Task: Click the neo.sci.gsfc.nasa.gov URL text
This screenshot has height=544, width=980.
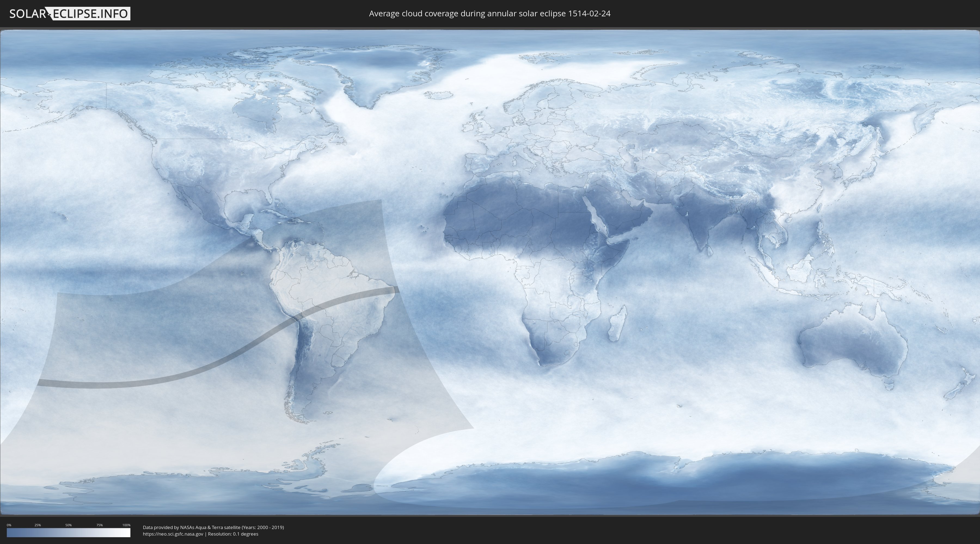Action: (173, 534)
